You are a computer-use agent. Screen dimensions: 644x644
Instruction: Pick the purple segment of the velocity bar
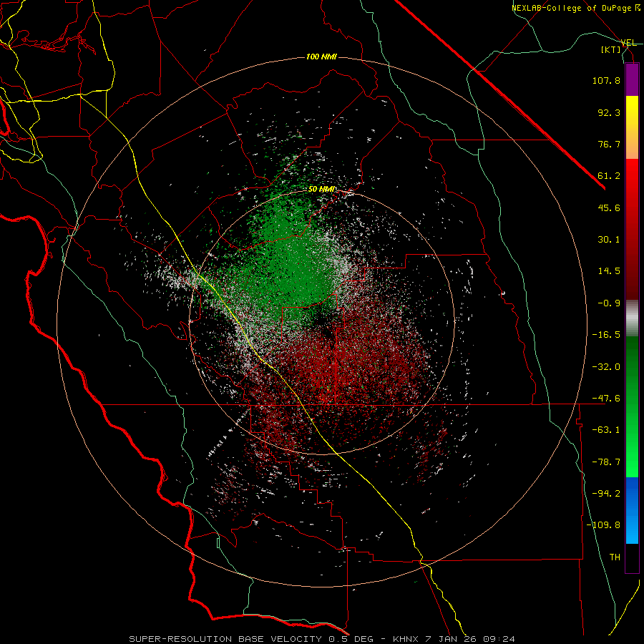[x=632, y=79]
